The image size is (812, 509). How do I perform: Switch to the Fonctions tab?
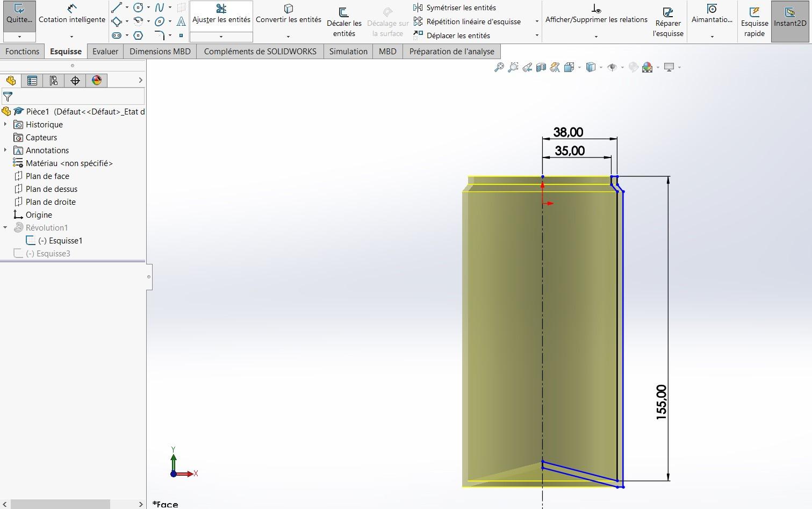click(23, 52)
